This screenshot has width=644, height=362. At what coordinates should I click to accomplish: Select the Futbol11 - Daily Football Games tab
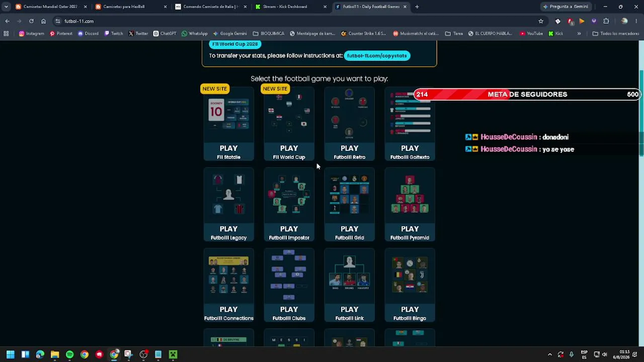coord(370,7)
